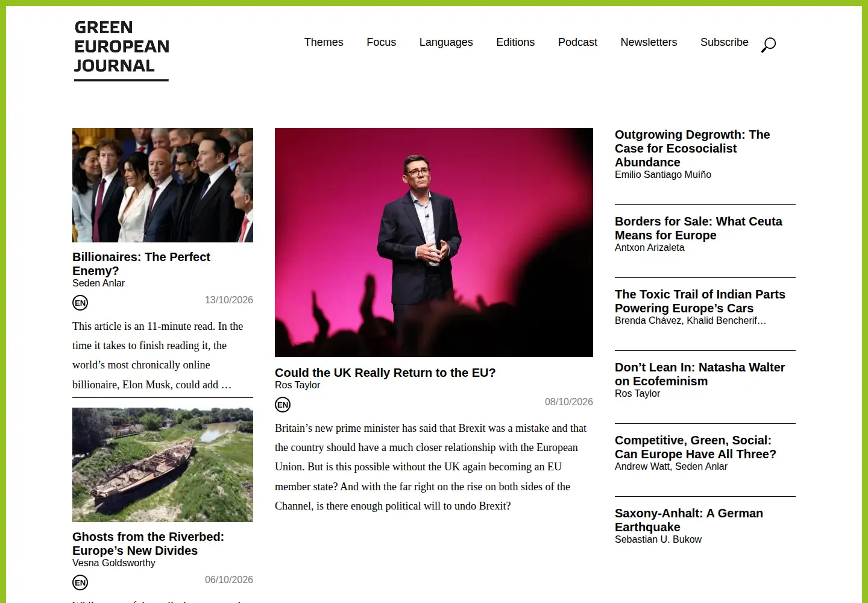Open 'Ghosts from the Riverbed' headline

pos(148,543)
